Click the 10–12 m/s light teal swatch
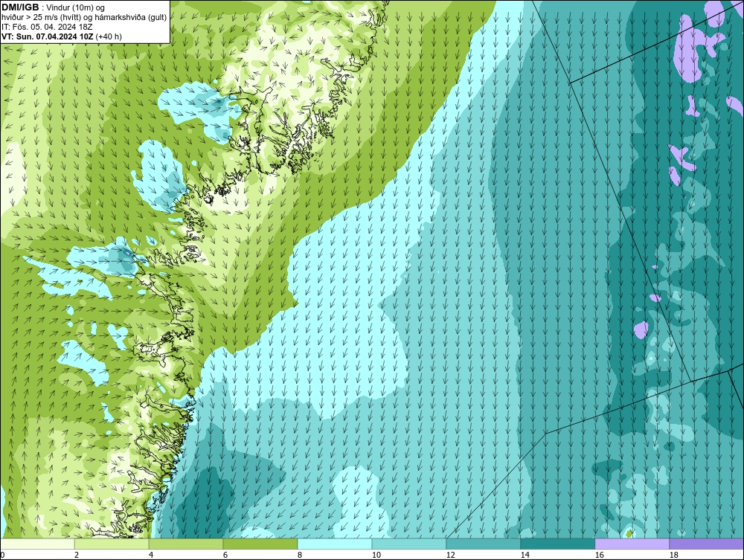 click(409, 544)
